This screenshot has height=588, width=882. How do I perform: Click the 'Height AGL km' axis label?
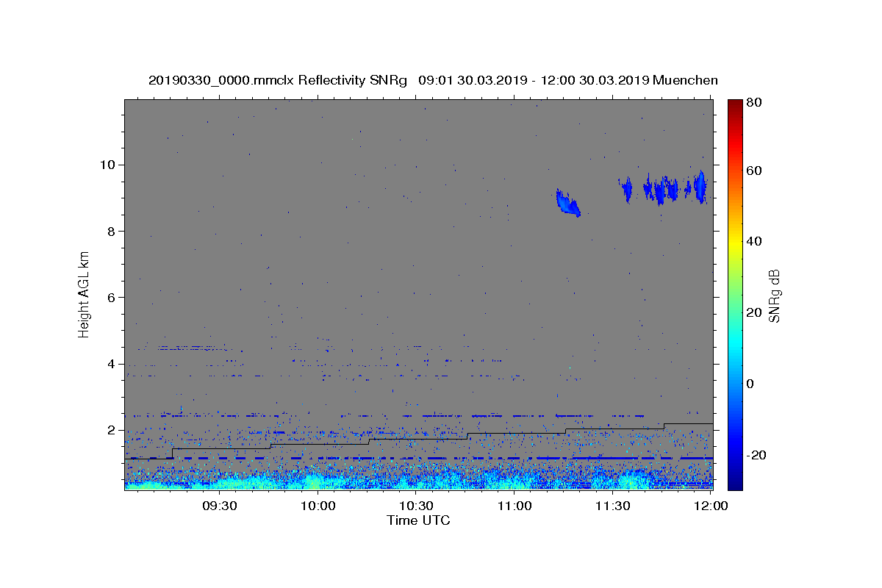85,295
